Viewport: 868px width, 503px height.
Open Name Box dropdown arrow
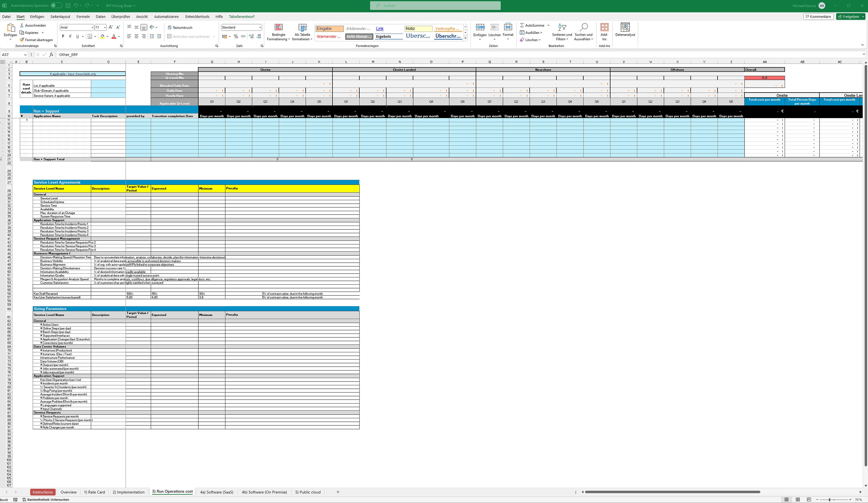point(25,54)
